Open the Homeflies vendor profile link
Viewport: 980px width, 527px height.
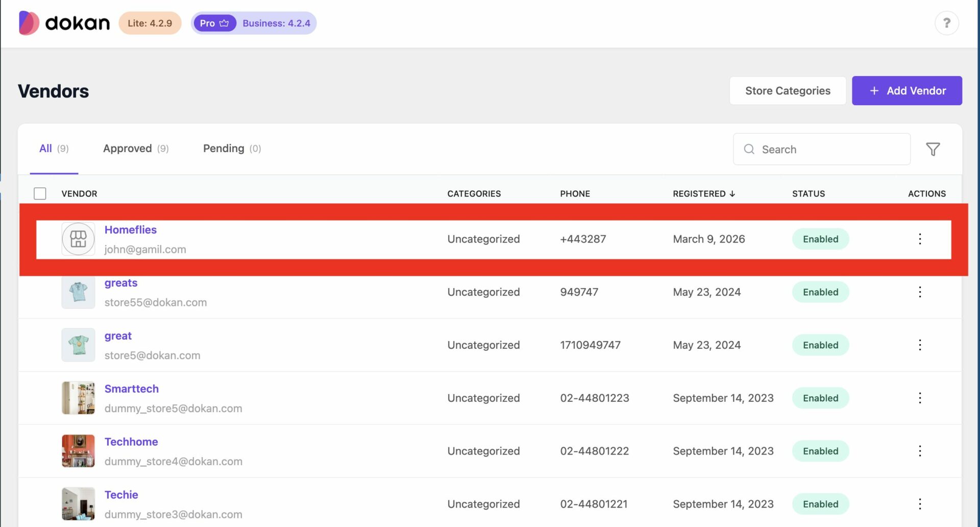pyautogui.click(x=130, y=230)
